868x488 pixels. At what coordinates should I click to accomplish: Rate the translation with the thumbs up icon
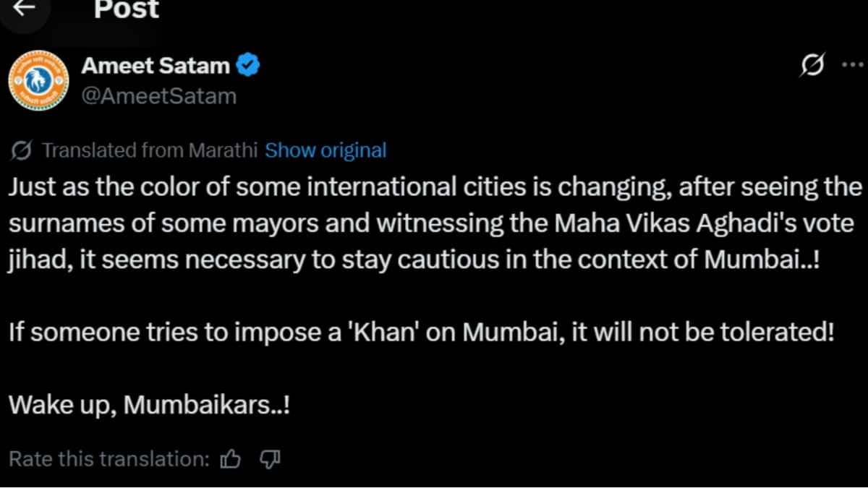click(x=231, y=458)
